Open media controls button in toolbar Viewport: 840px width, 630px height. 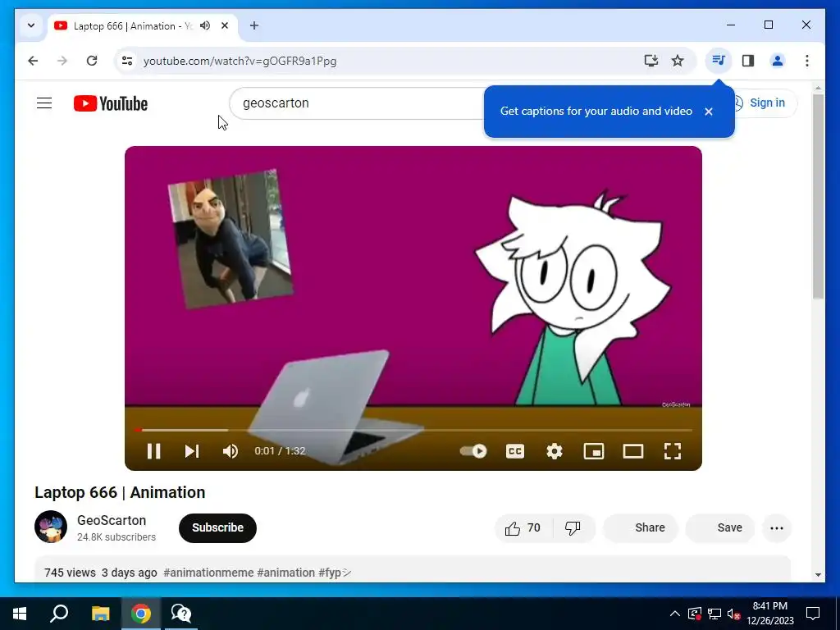719,61
